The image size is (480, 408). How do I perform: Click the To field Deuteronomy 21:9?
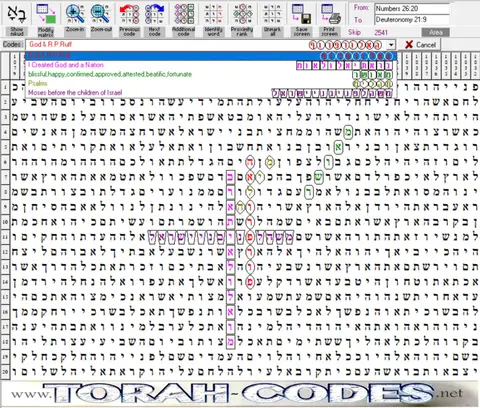[x=412, y=20]
